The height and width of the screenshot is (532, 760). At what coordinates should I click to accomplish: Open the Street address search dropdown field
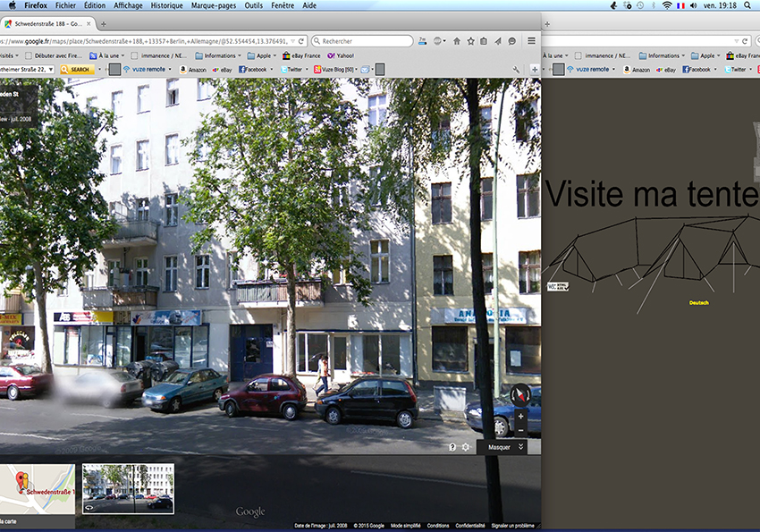(x=27, y=69)
